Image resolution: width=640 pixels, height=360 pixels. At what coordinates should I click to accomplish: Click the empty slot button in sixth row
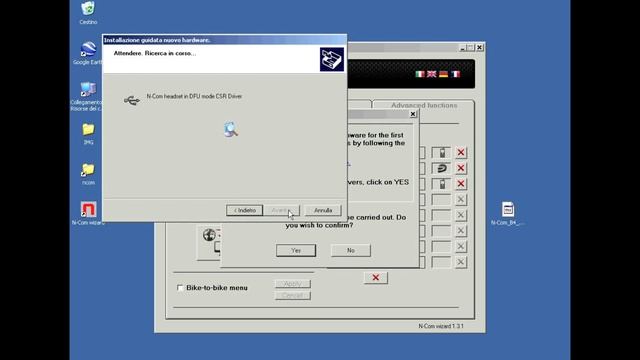[441, 231]
